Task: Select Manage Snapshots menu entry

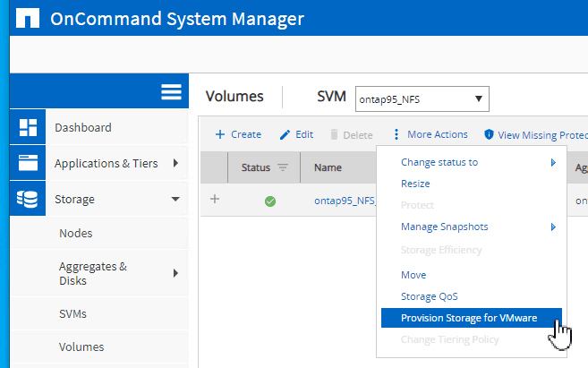Action: pyautogui.click(x=445, y=227)
